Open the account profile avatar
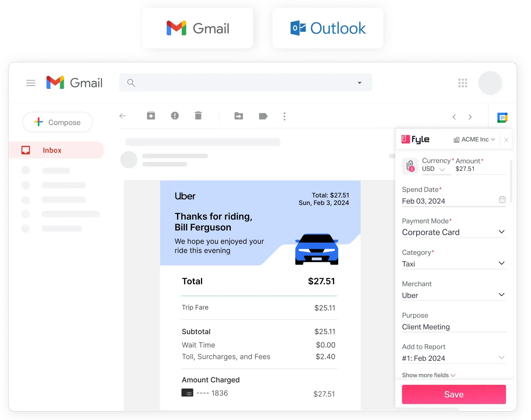This screenshot has width=531, height=420. click(490, 83)
